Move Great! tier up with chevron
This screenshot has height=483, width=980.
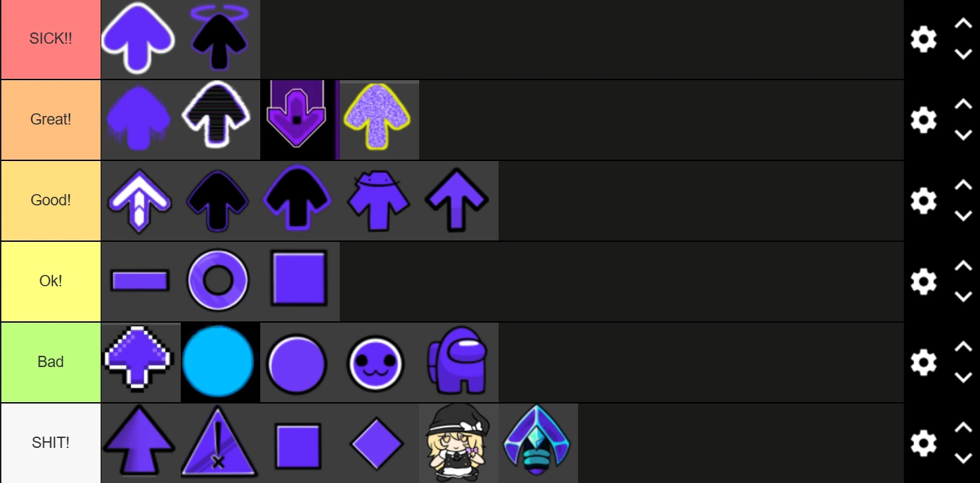[963, 104]
